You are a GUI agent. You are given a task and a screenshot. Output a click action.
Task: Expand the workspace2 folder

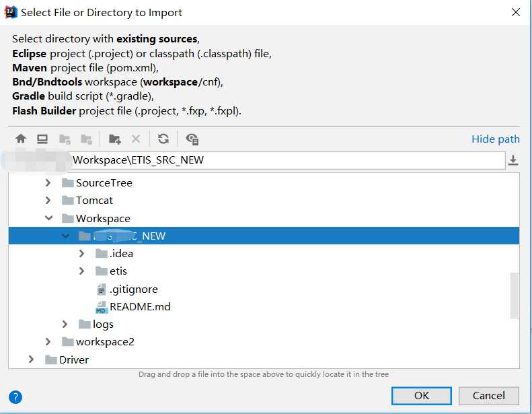click(48, 342)
